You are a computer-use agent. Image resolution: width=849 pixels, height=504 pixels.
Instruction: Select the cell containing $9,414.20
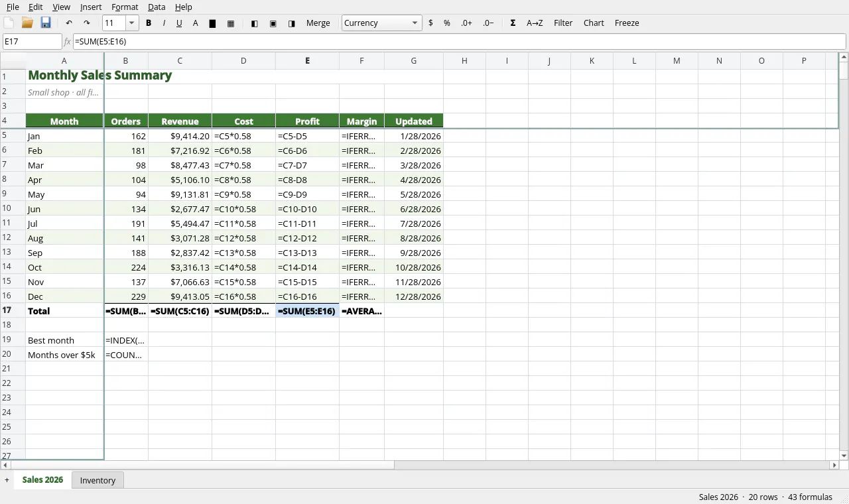point(180,136)
